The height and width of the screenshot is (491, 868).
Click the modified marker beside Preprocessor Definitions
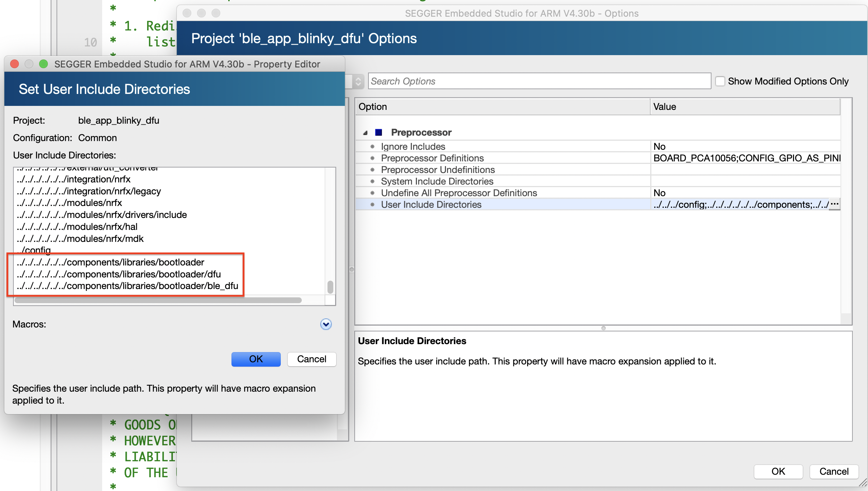tap(372, 158)
